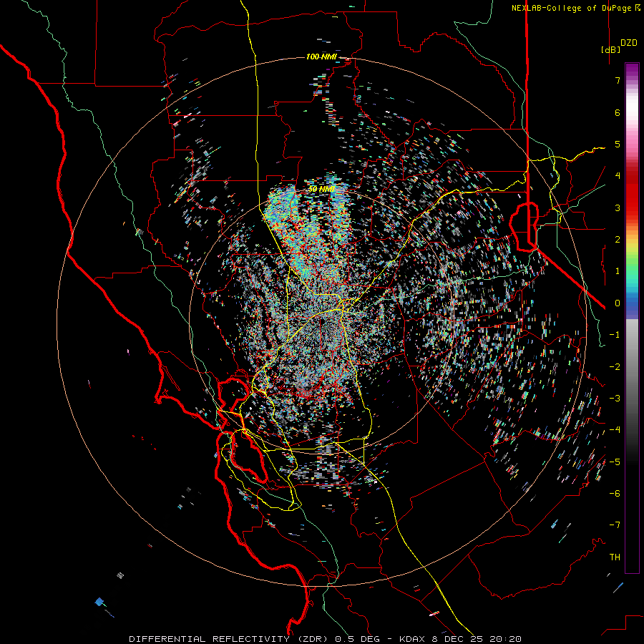Click the -1 value on the scale
This screenshot has width=644, height=644.
615,335
